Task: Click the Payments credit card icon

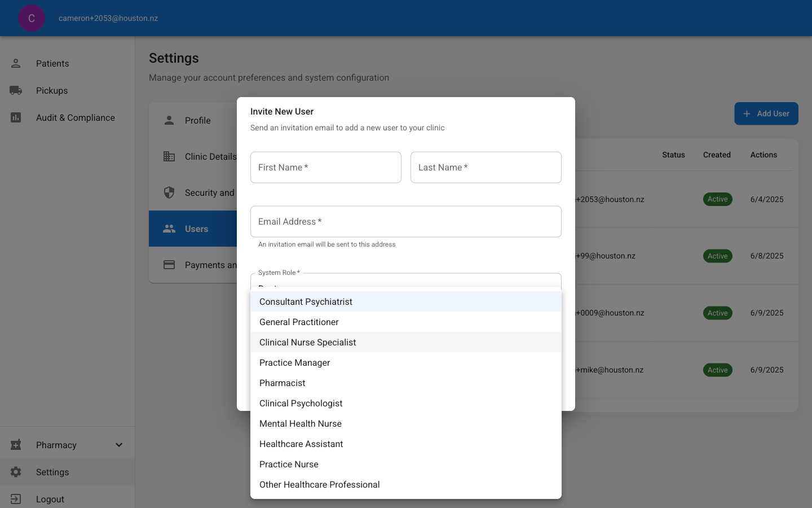Action: (x=169, y=265)
